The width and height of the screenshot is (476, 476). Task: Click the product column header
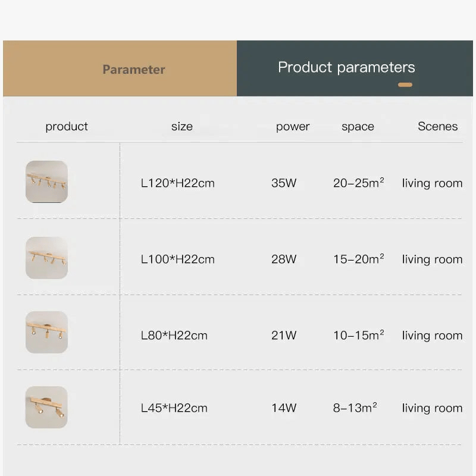coord(67,126)
